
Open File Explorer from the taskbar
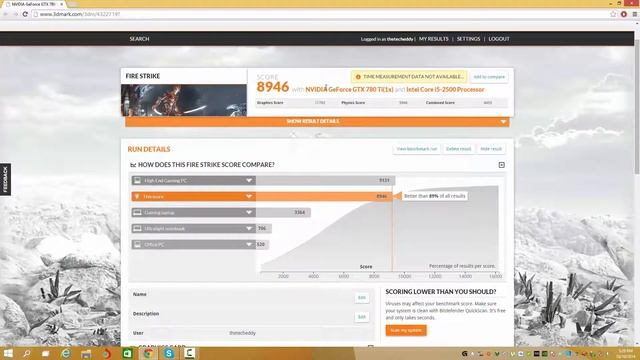86,353
